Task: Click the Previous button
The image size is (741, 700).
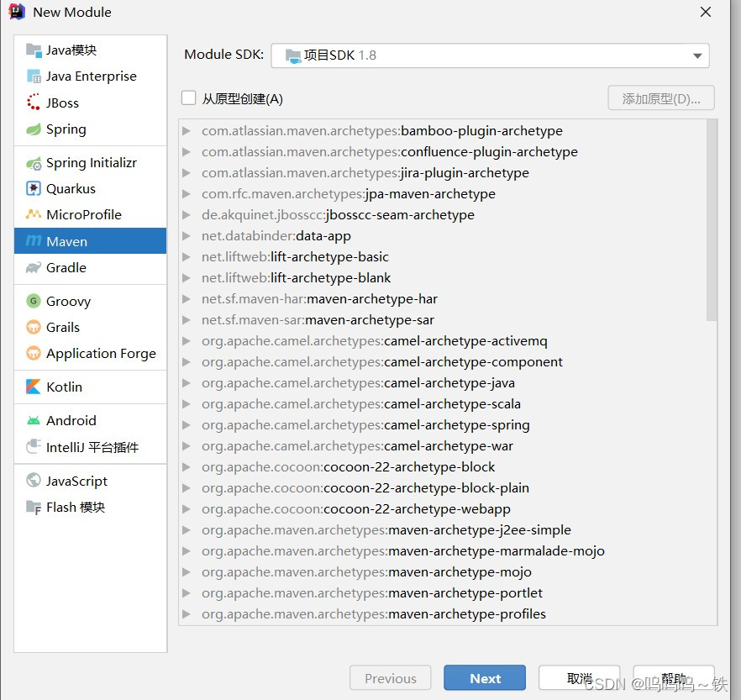Action: 391,678
